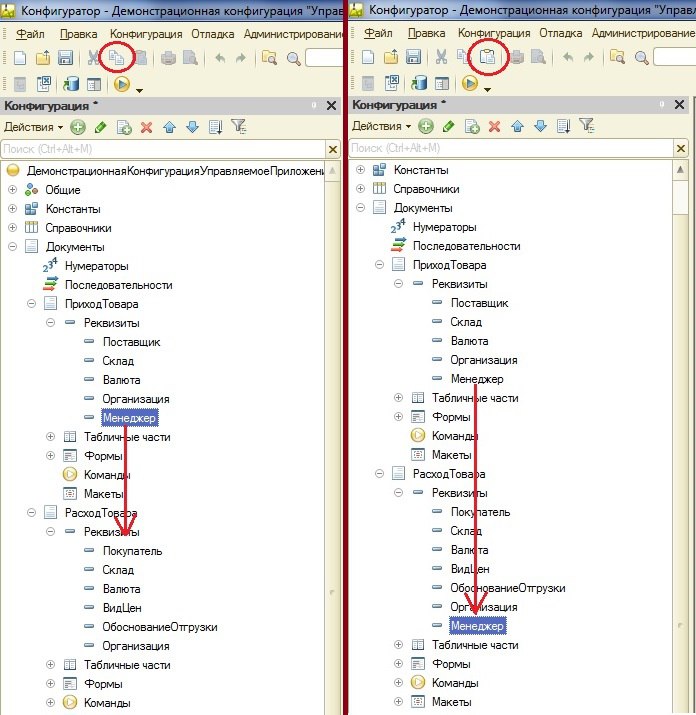Click green Add button in left Configuration panel
Screen dimensions: 696x715
click(78, 127)
